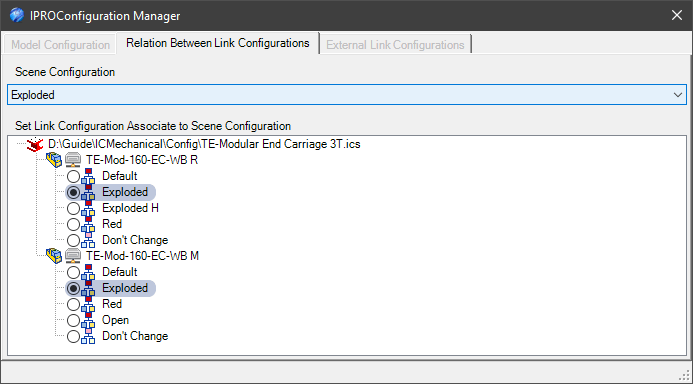Click Set Link Configuration Associate heading

pyautogui.click(x=153, y=126)
